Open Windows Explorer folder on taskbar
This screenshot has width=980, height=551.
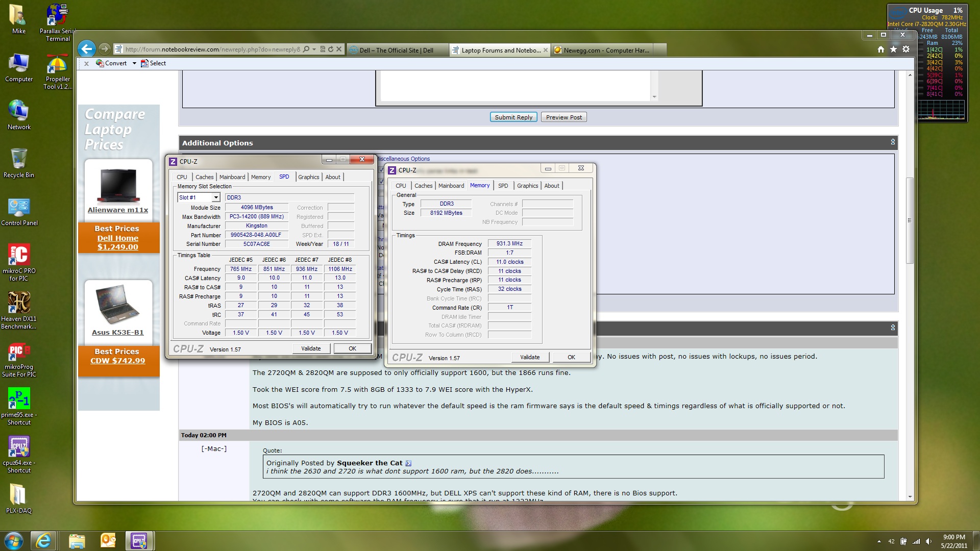tap(77, 541)
